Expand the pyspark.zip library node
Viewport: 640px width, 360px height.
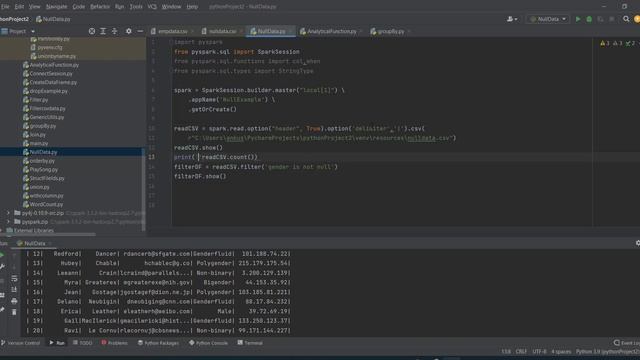(x=8, y=222)
